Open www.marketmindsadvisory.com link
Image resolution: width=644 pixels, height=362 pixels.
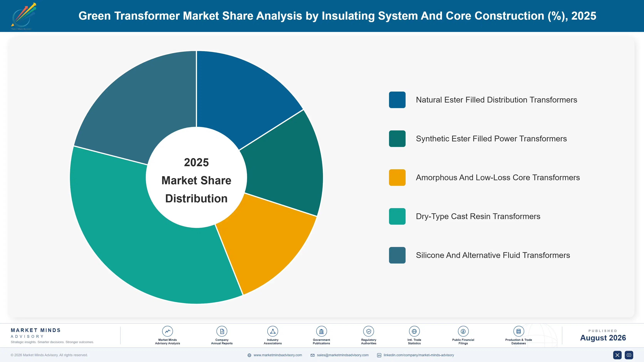pyautogui.click(x=278, y=355)
